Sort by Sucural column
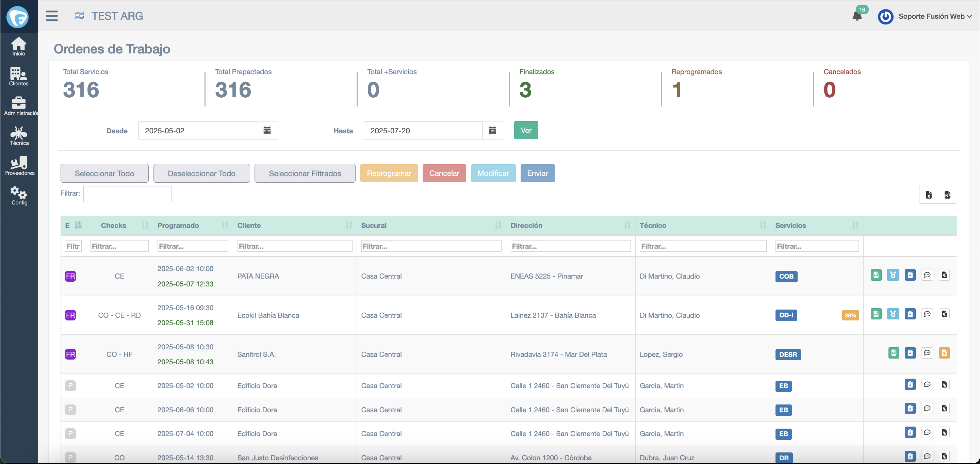The height and width of the screenshot is (464, 980). pos(431,225)
